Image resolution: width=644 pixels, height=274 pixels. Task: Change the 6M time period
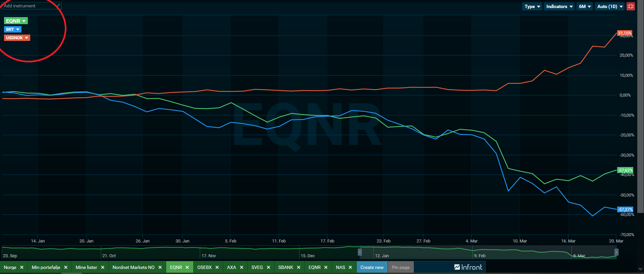pyautogui.click(x=585, y=6)
